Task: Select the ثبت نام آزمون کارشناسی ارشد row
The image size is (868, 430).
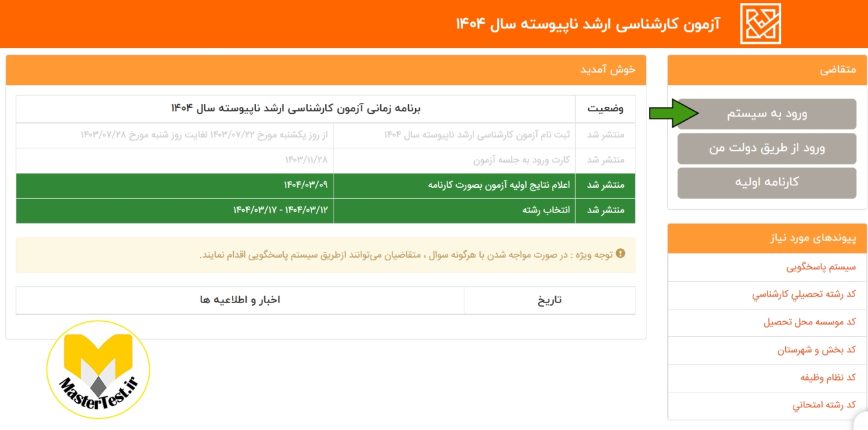Action: (x=326, y=135)
